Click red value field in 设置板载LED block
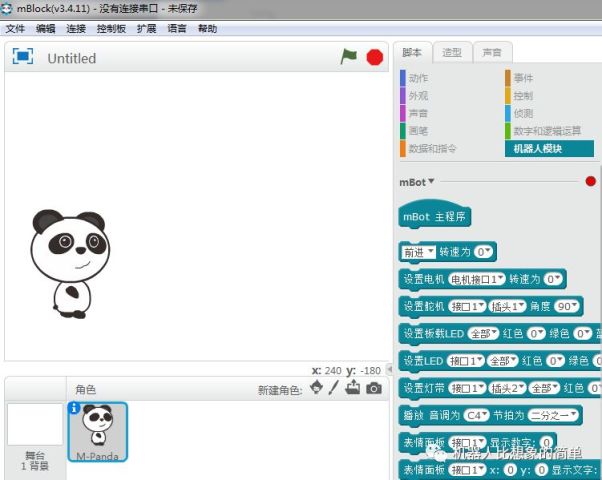The image size is (602, 480). [x=536, y=334]
